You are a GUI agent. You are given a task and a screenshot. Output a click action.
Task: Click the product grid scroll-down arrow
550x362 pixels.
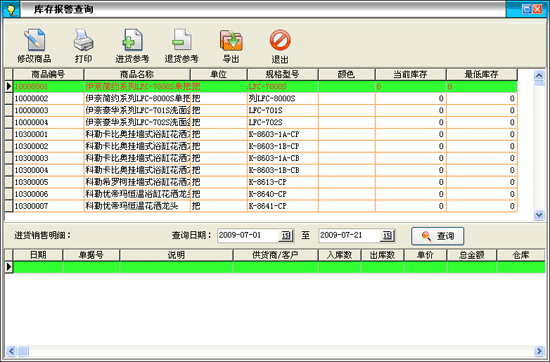click(x=539, y=214)
